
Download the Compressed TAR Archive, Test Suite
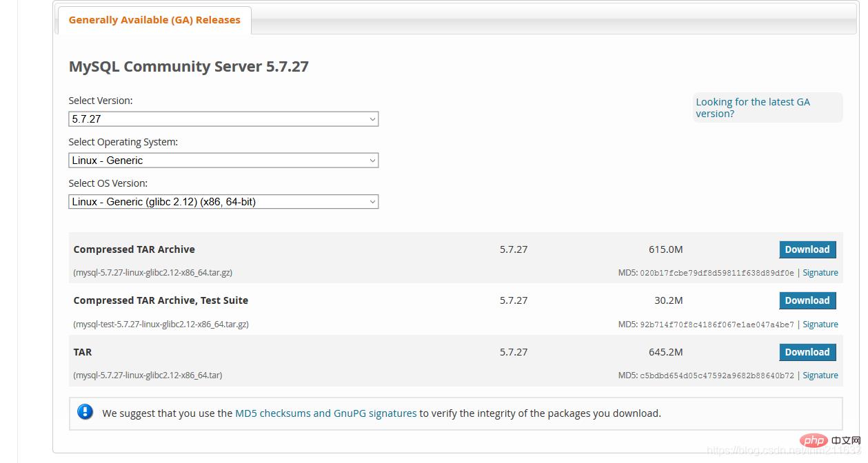point(807,300)
